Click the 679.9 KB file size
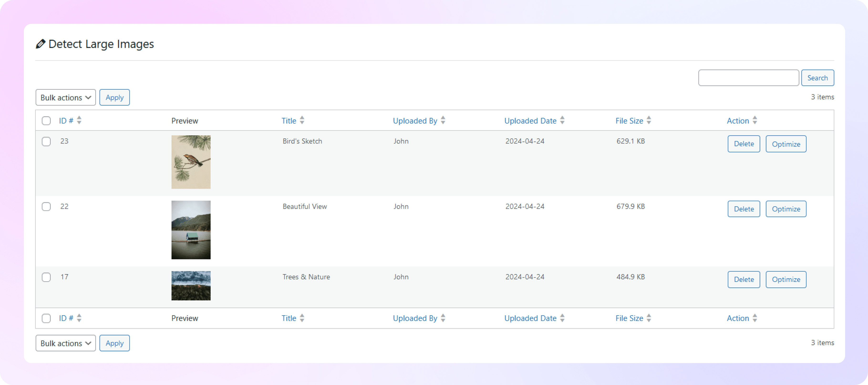This screenshot has height=385, width=868. [630, 207]
